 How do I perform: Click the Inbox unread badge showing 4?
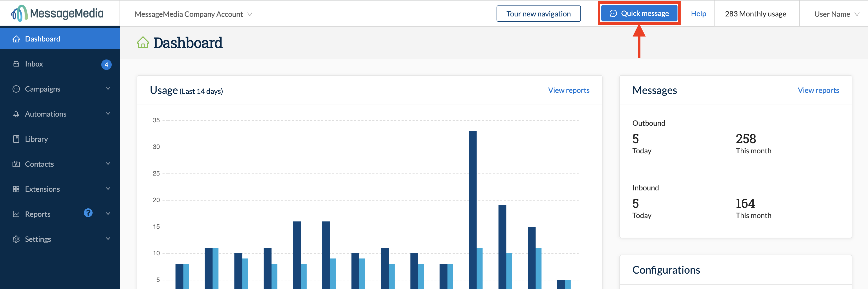pyautogui.click(x=106, y=65)
